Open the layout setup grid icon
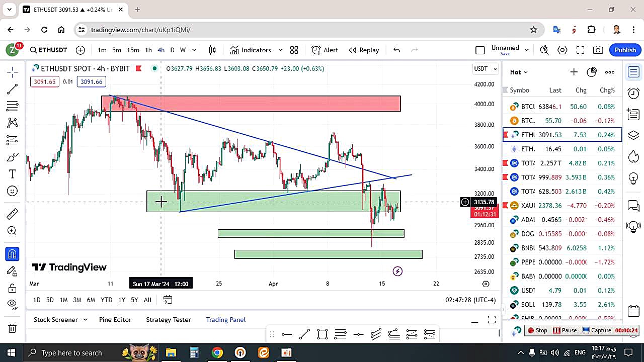 (x=294, y=50)
